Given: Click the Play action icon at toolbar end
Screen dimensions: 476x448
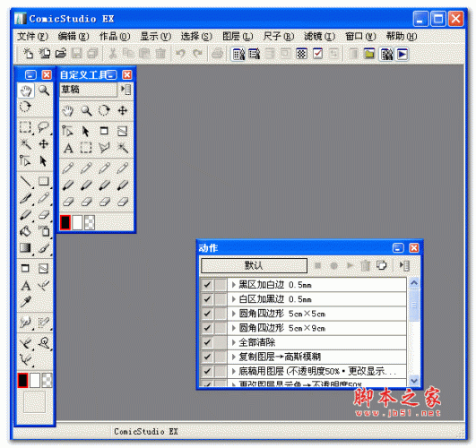Looking at the screenshot, I should (x=402, y=54).
